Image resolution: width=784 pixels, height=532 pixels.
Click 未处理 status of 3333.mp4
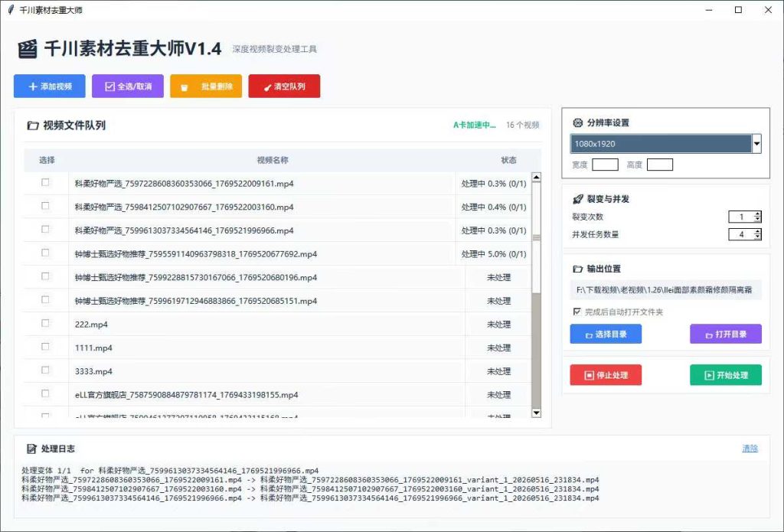pos(499,371)
